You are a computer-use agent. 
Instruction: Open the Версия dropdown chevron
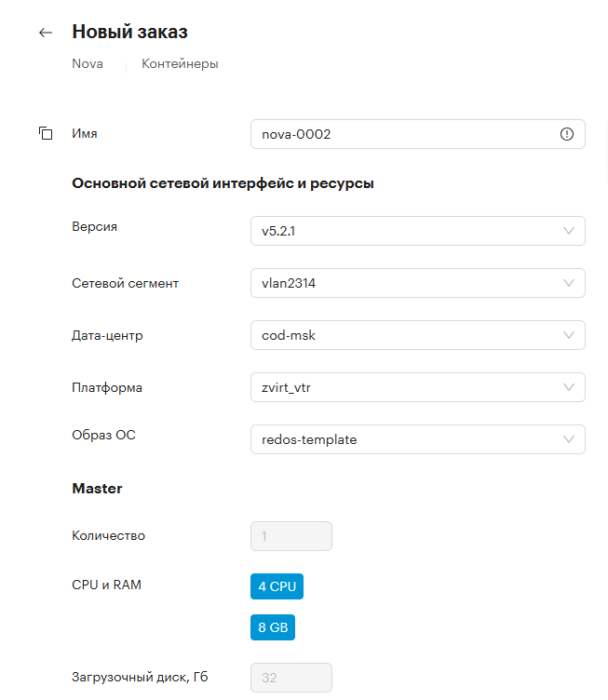(x=568, y=231)
